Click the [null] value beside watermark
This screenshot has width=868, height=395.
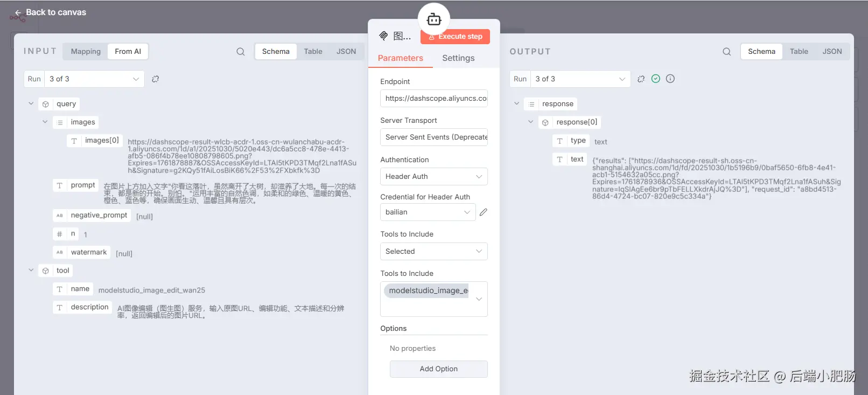coord(124,254)
